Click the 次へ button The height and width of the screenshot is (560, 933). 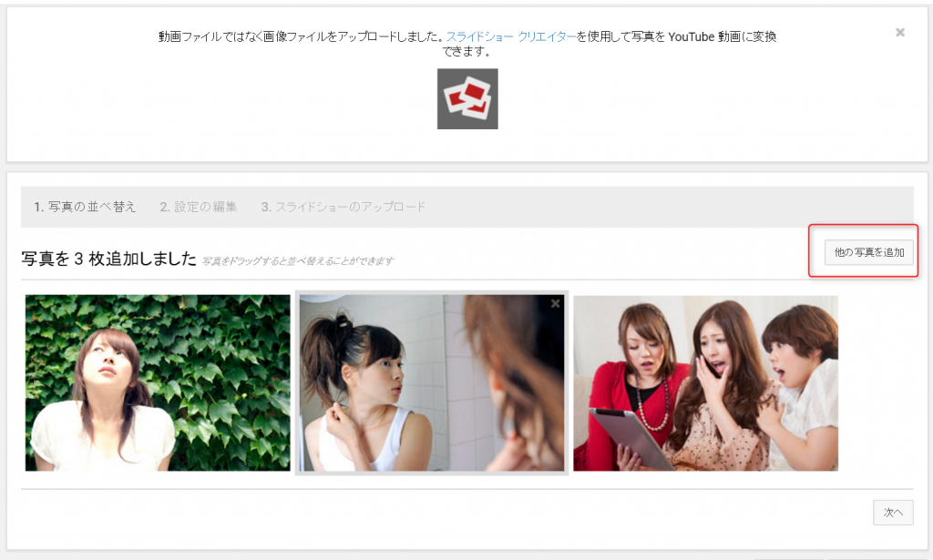point(893,513)
